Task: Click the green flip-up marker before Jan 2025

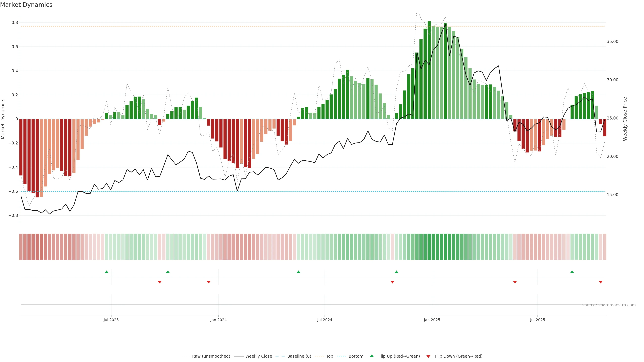Action: (396, 272)
